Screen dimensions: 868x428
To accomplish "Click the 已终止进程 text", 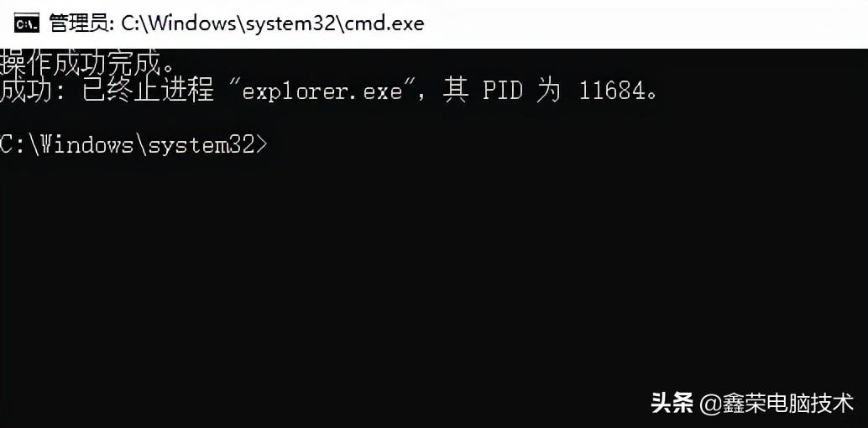I will pyautogui.click(x=148, y=91).
